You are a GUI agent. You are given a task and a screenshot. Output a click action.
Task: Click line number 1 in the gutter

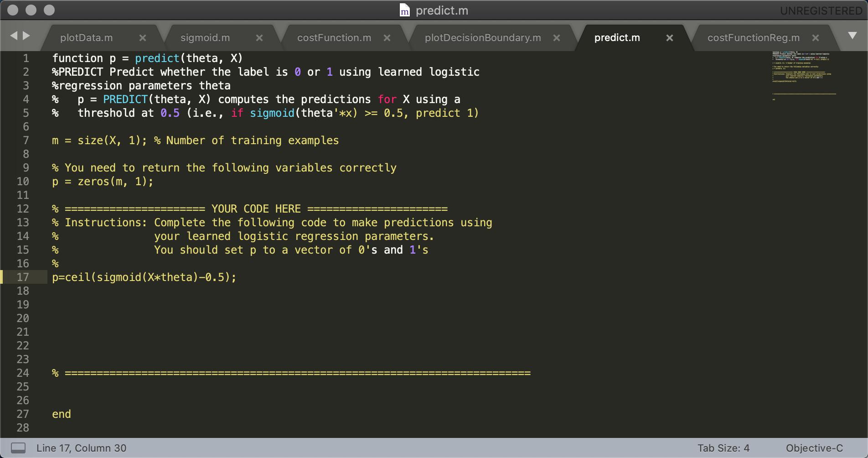tap(26, 58)
